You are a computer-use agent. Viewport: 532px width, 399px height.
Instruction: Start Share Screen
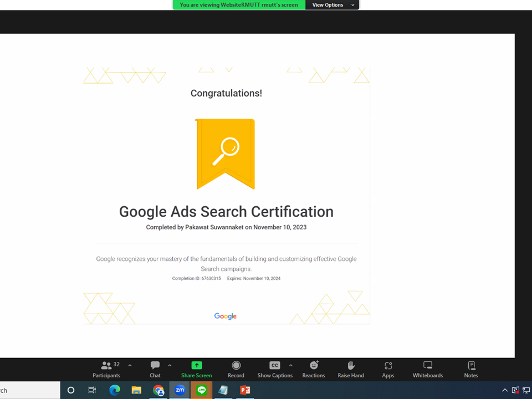click(x=196, y=370)
